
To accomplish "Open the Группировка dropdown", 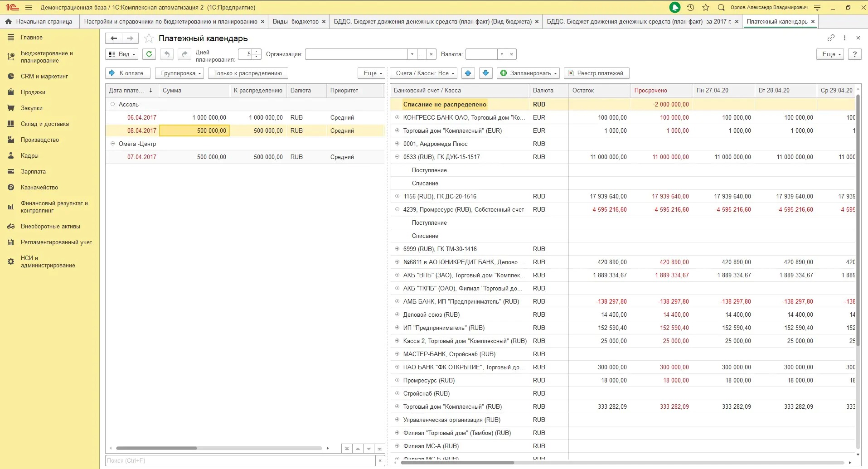I will pos(179,73).
